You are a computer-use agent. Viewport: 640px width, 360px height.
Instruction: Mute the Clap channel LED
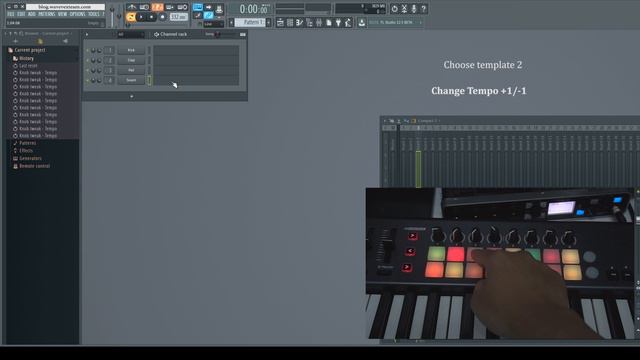87,60
